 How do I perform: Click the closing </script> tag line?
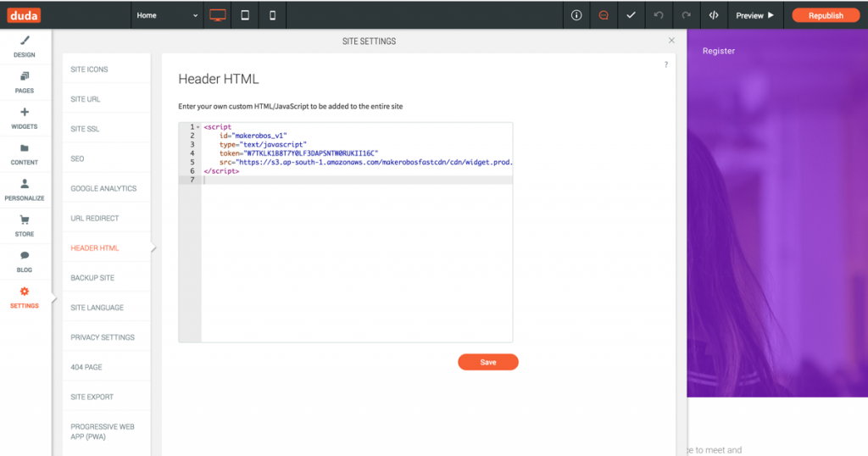(x=221, y=171)
